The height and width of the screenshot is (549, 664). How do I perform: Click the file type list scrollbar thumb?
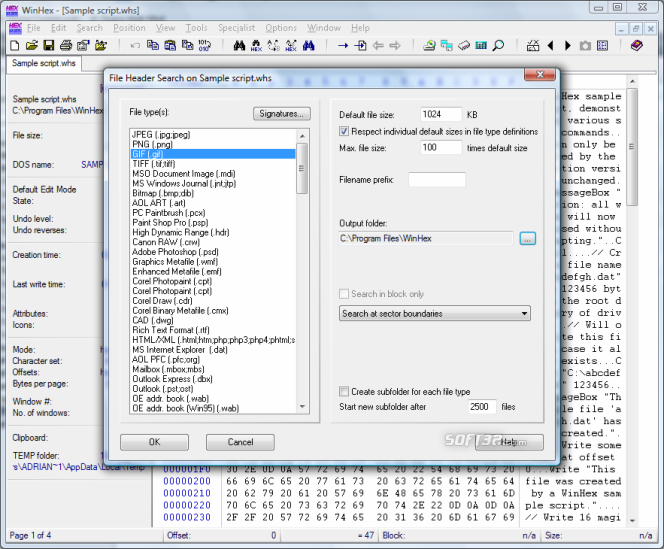302,169
